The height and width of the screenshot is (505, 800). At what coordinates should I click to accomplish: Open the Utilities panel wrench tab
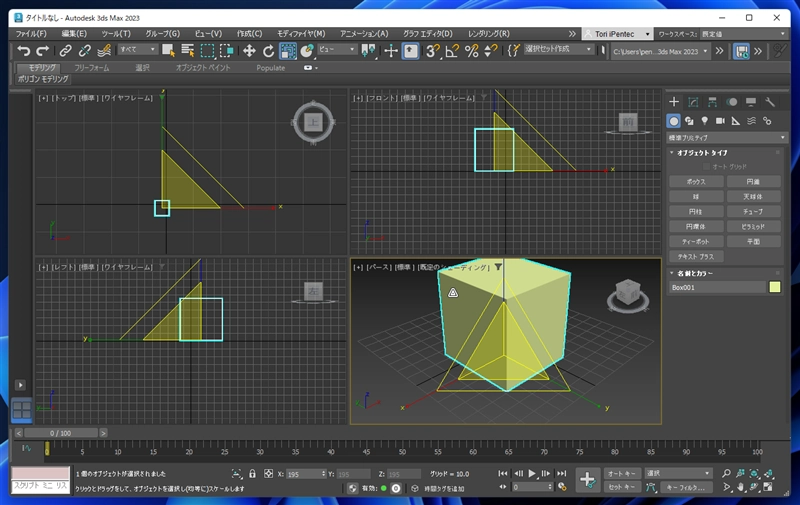click(770, 102)
